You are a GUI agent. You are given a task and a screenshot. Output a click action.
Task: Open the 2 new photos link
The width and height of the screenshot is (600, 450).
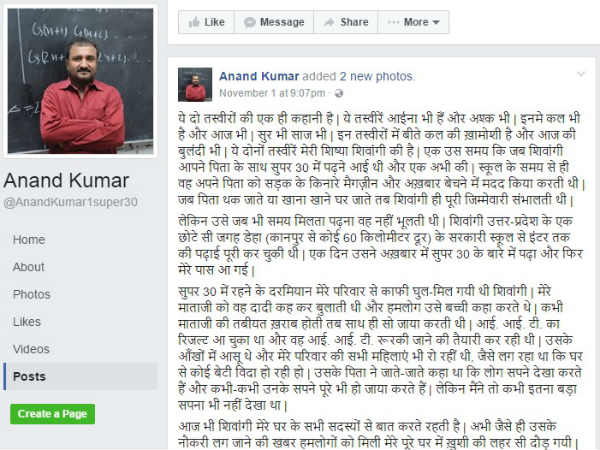pyautogui.click(x=376, y=76)
